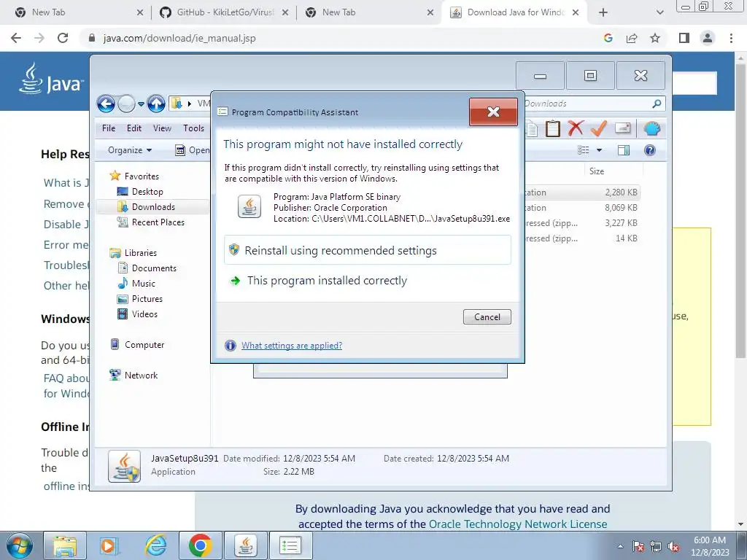Select the file row sized 3,227 KB
The image size is (747, 560).
pos(581,222)
